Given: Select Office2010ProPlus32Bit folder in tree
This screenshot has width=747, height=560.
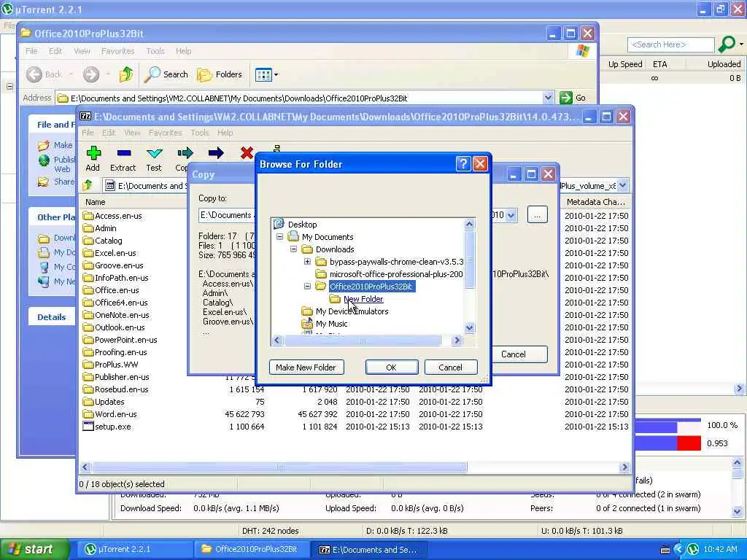Looking at the screenshot, I should coord(371,286).
